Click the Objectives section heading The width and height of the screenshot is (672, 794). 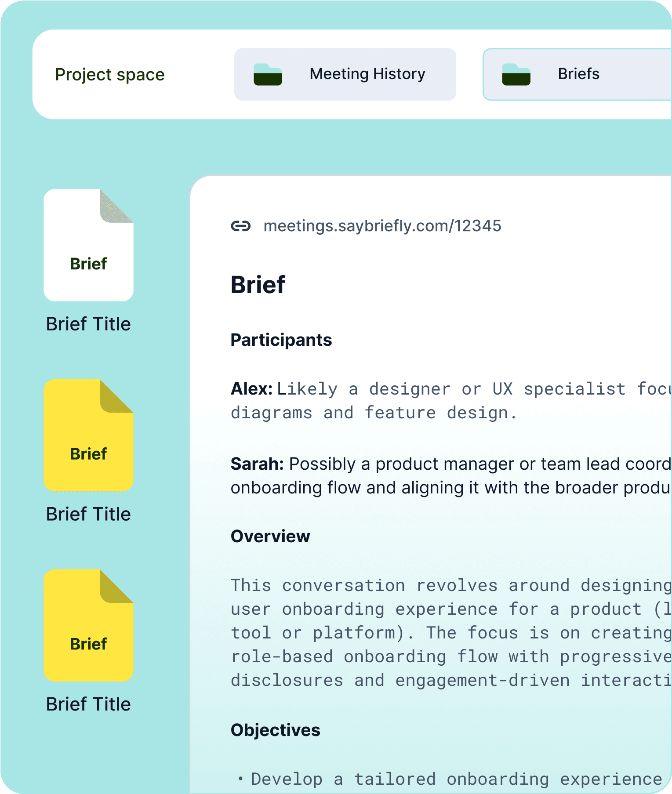click(x=276, y=730)
